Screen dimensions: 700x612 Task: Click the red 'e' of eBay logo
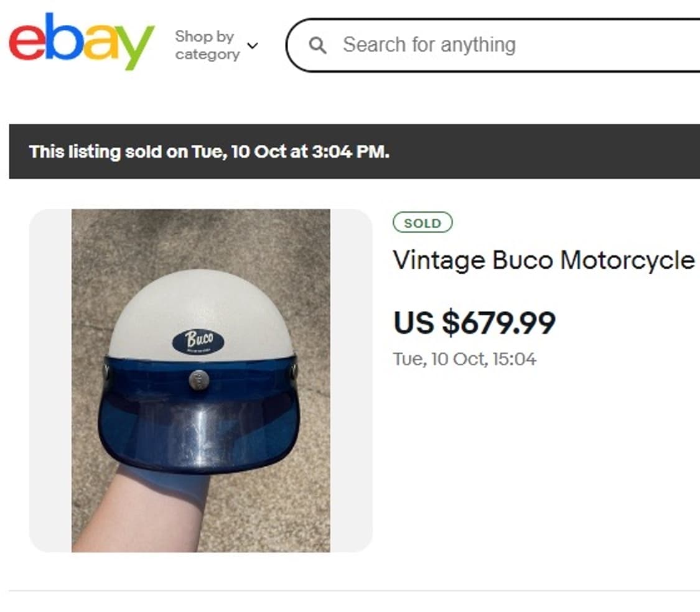click(x=25, y=44)
